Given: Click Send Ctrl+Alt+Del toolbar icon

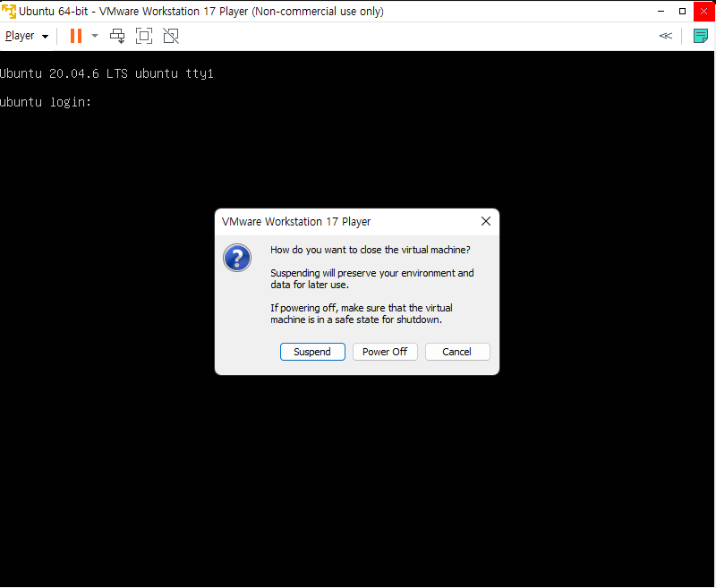Looking at the screenshot, I should click(117, 36).
